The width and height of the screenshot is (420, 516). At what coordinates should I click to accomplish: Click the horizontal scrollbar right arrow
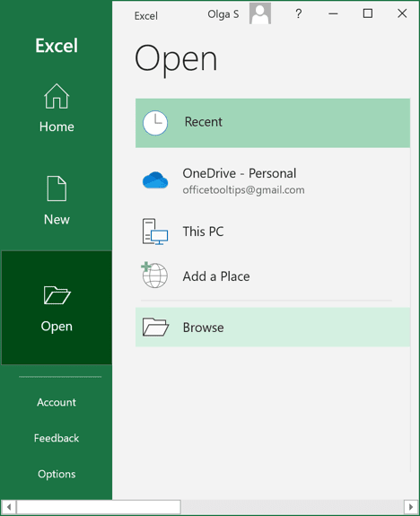(x=411, y=507)
